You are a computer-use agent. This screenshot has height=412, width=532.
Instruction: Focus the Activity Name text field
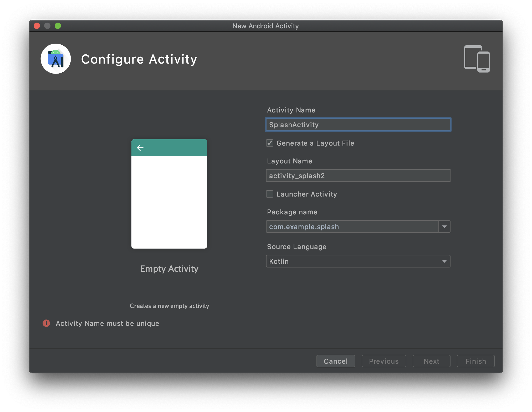358,125
